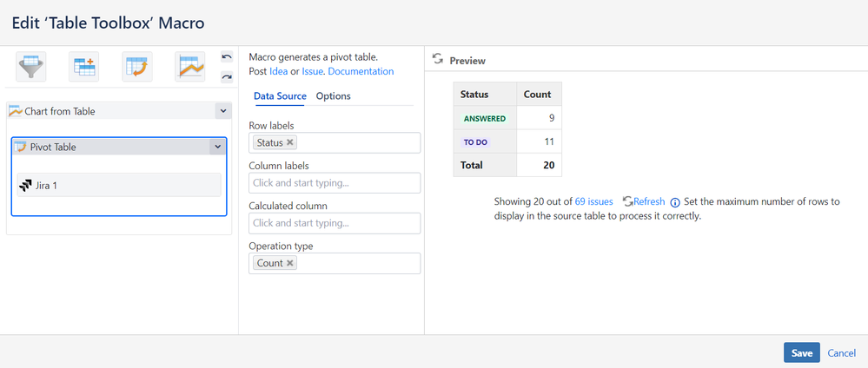The height and width of the screenshot is (368, 868).
Task: Switch to the Data Source tab
Action: (x=281, y=96)
